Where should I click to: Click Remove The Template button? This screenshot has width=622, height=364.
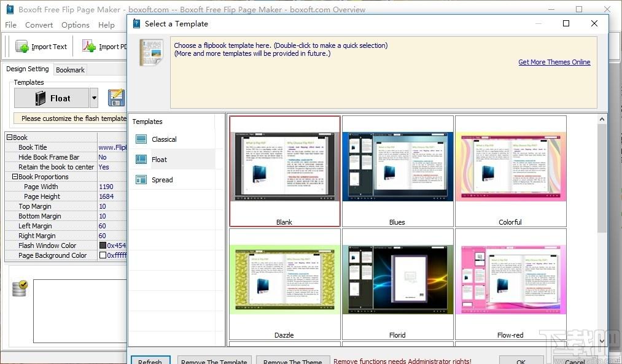click(214, 360)
